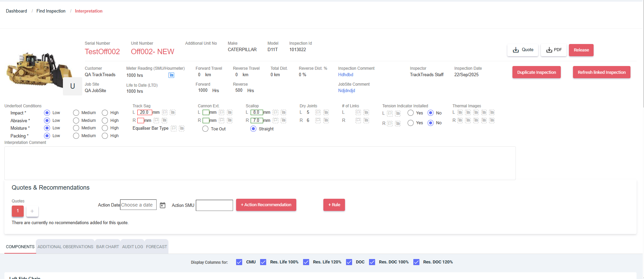Click comment icon for Track Sag left
Screen dimensions: 644x279
(x=165, y=112)
